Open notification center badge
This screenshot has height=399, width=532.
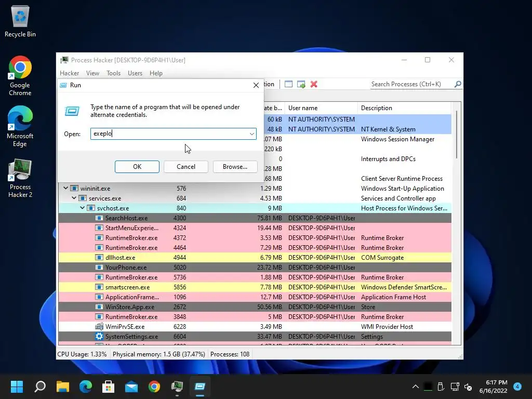pos(517,387)
